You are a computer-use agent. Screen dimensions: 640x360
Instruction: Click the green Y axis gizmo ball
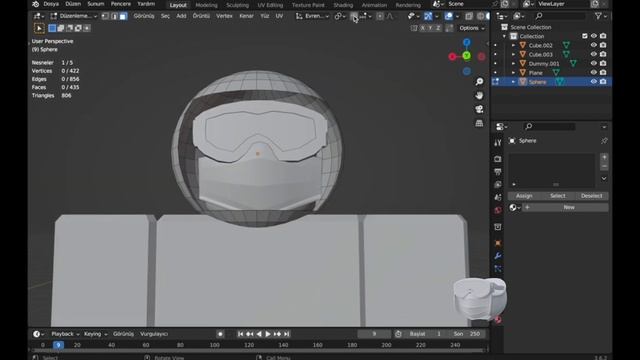pos(467,56)
